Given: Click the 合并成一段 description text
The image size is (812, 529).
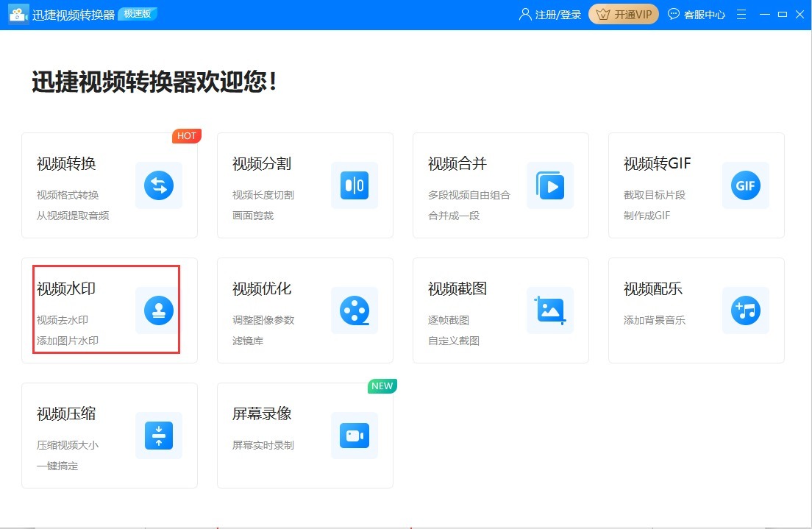Looking at the screenshot, I should [454, 216].
